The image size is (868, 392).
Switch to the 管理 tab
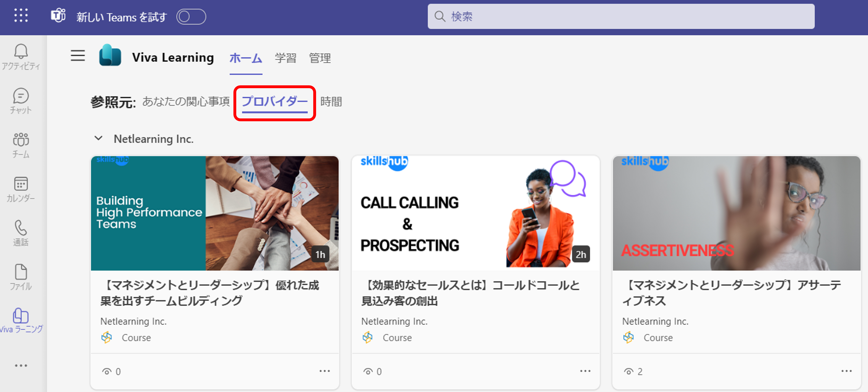pos(320,58)
